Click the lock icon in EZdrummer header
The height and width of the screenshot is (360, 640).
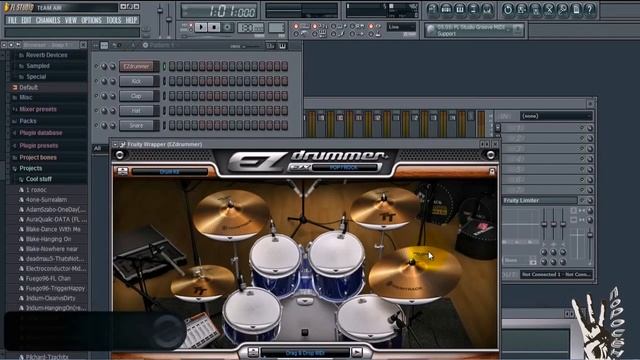491,172
